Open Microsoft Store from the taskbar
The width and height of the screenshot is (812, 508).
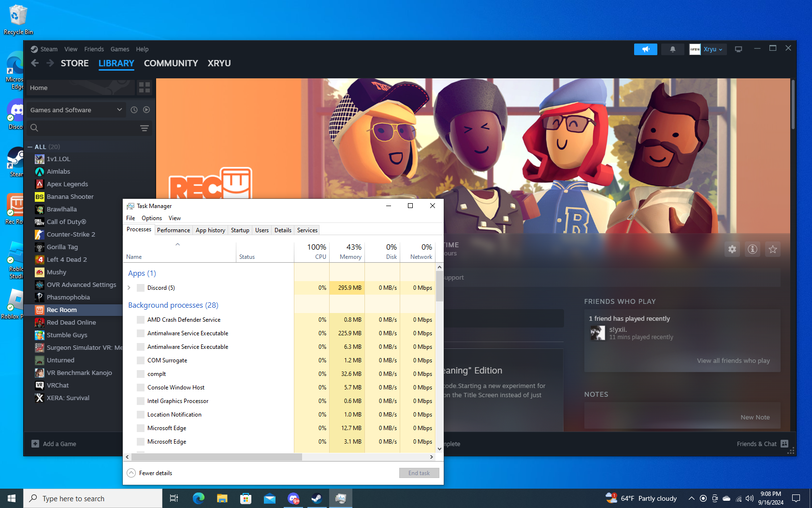click(246, 498)
